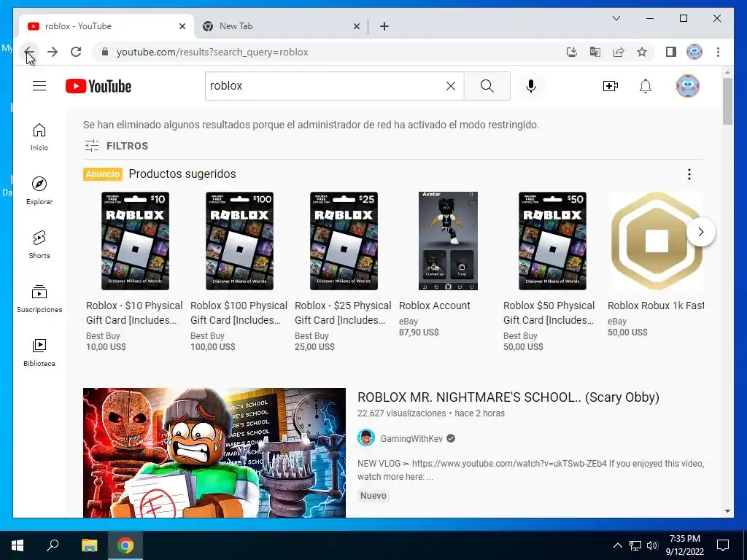Open Chrome tab search dropdown arrow
Image resolution: width=747 pixels, height=560 pixels.
pyautogui.click(x=616, y=18)
